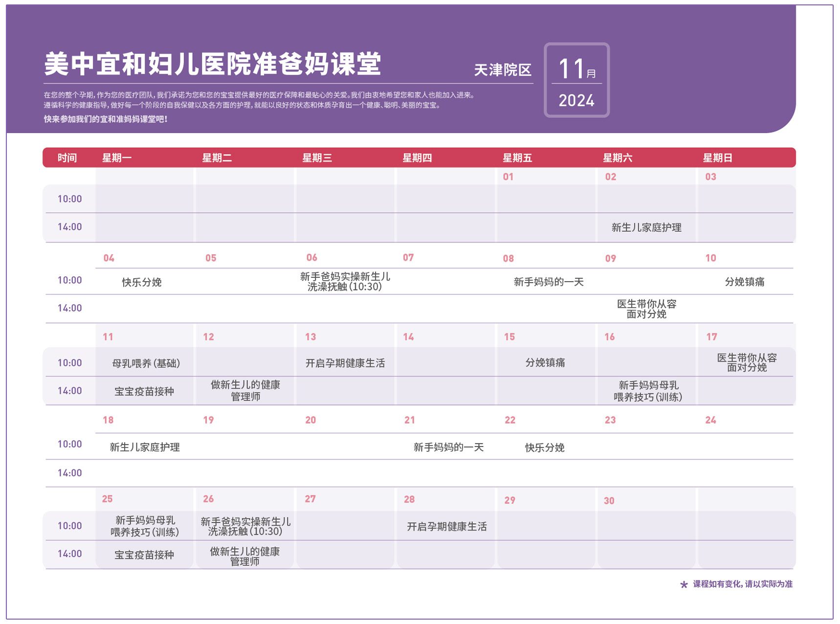Screen dimensions: 840x624
Task: Click the 新手妈妈母乳喂养技巧(训练) class on the 25th
Action: (145, 526)
